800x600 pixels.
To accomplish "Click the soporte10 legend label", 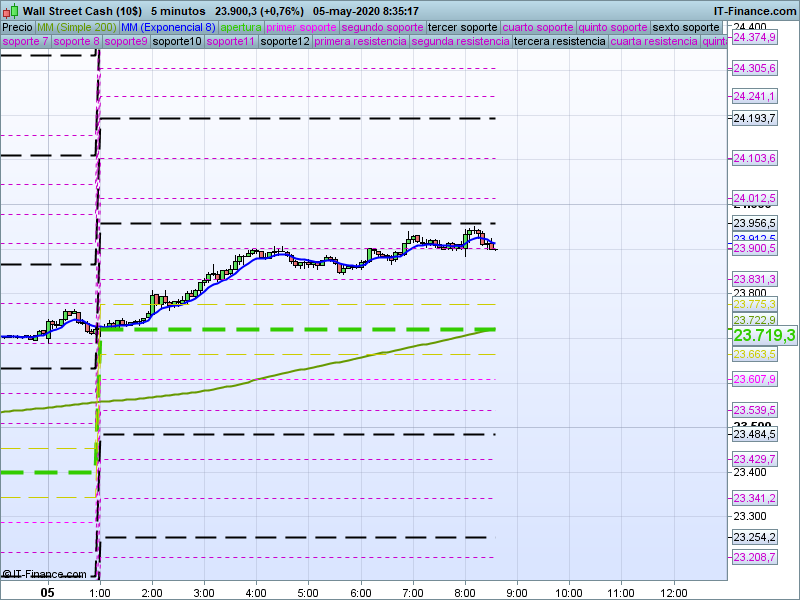I will point(178,42).
